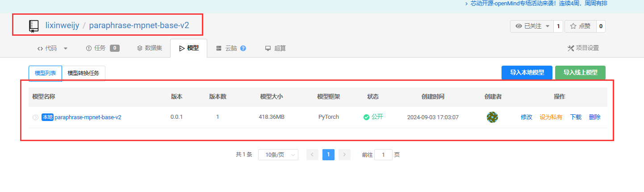Go to the previous page arrow
Viewport: 644px width, 192px height.
[312, 154]
